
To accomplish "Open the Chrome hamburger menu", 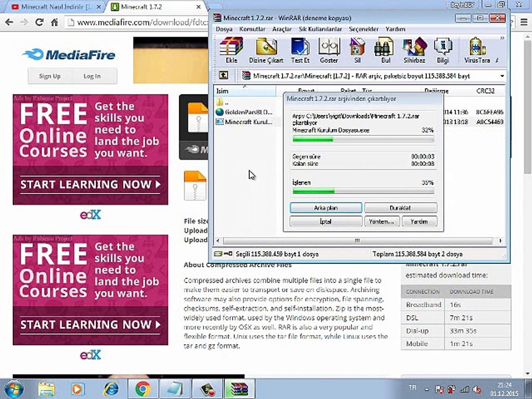I will point(524,22).
